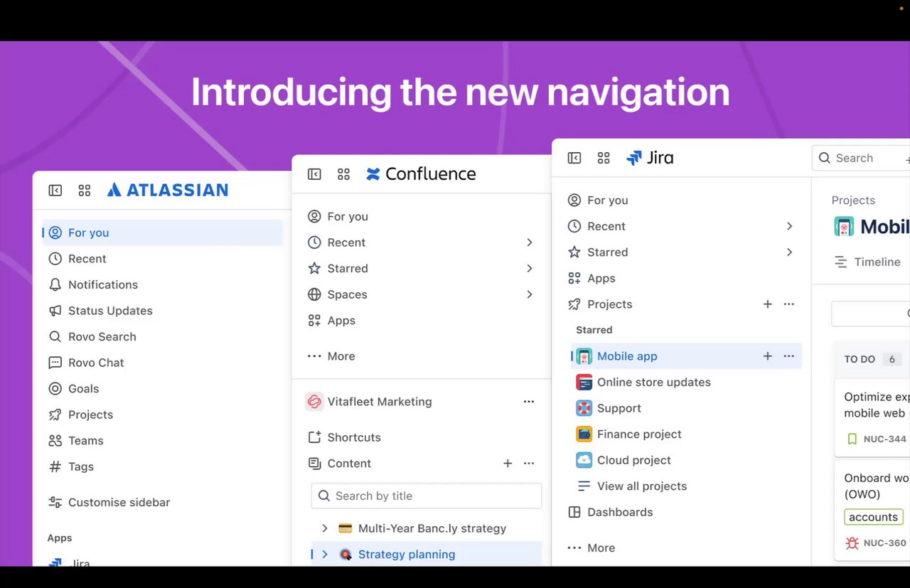Viewport: 910px width, 588px height.
Task: Expand Recent chevron in Jira
Action: [789, 226]
